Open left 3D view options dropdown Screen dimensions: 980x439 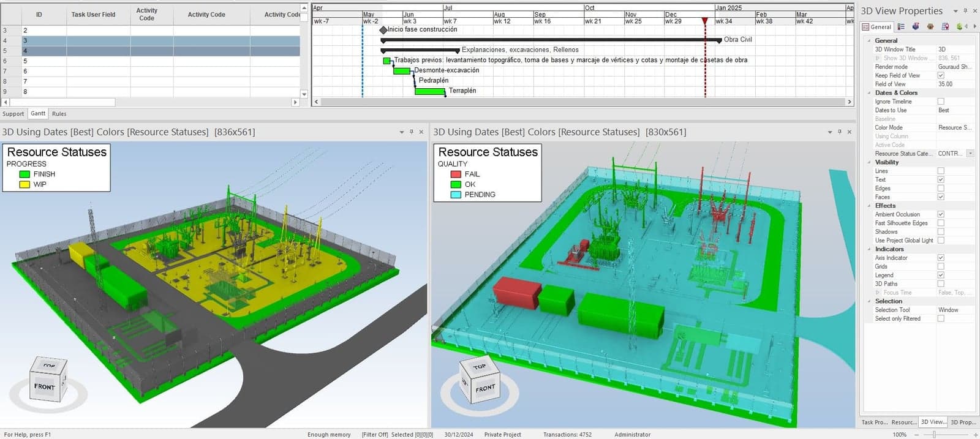tap(402, 132)
